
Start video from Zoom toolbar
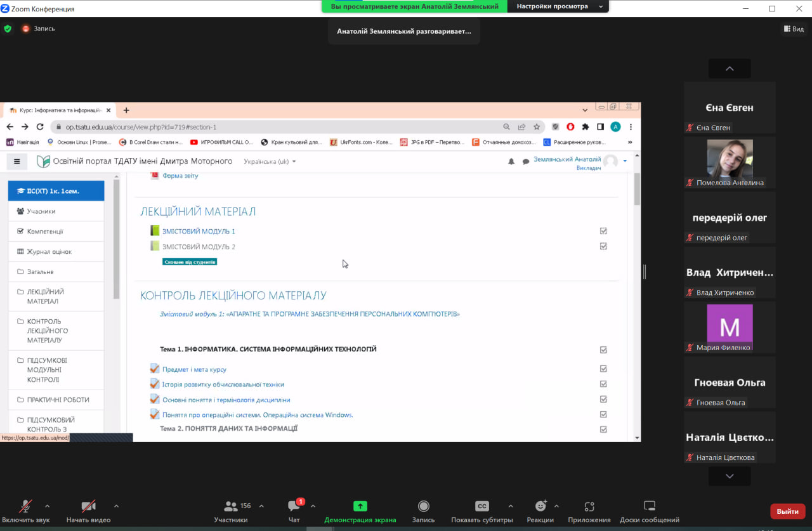click(88, 507)
